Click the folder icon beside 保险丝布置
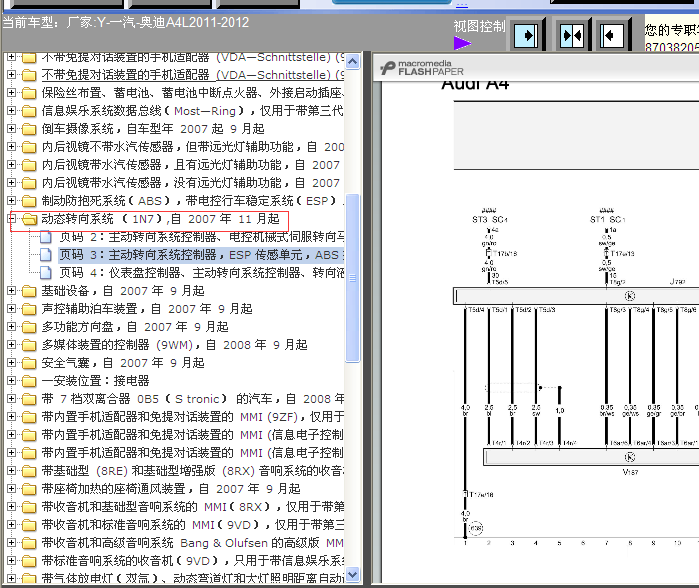This screenshot has width=699, height=588. pyautogui.click(x=29, y=93)
